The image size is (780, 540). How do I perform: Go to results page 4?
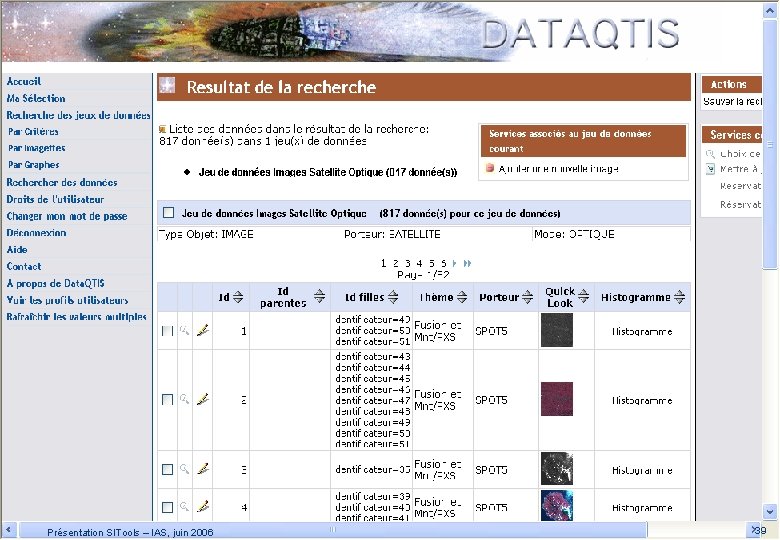tap(419, 264)
